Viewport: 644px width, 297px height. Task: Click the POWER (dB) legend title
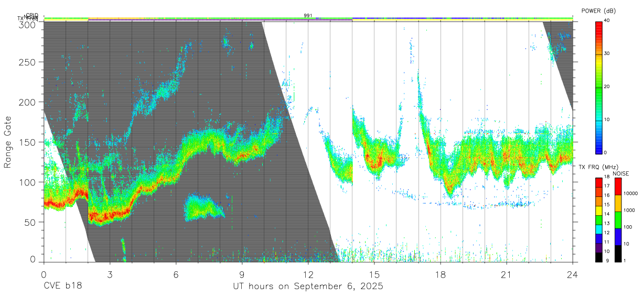pyautogui.click(x=599, y=11)
